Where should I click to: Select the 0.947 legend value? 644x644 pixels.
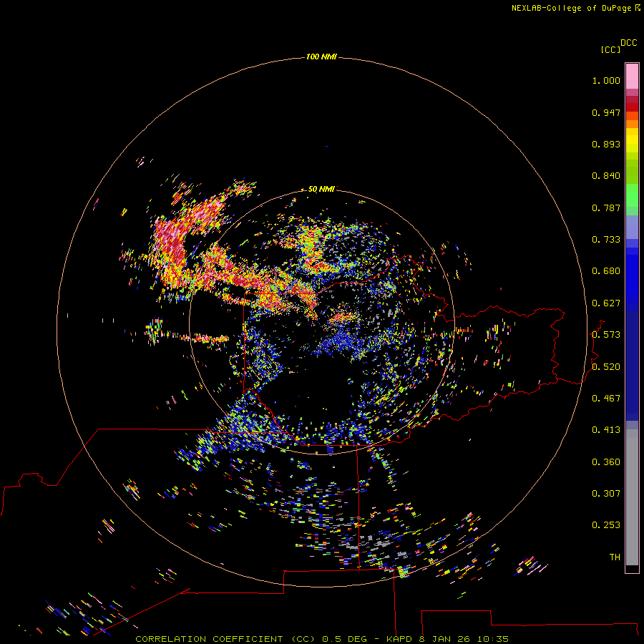click(606, 112)
